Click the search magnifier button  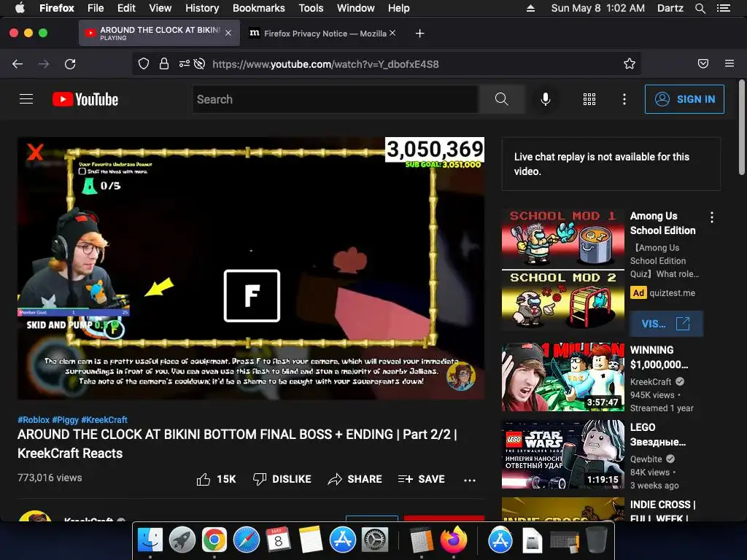click(x=501, y=99)
